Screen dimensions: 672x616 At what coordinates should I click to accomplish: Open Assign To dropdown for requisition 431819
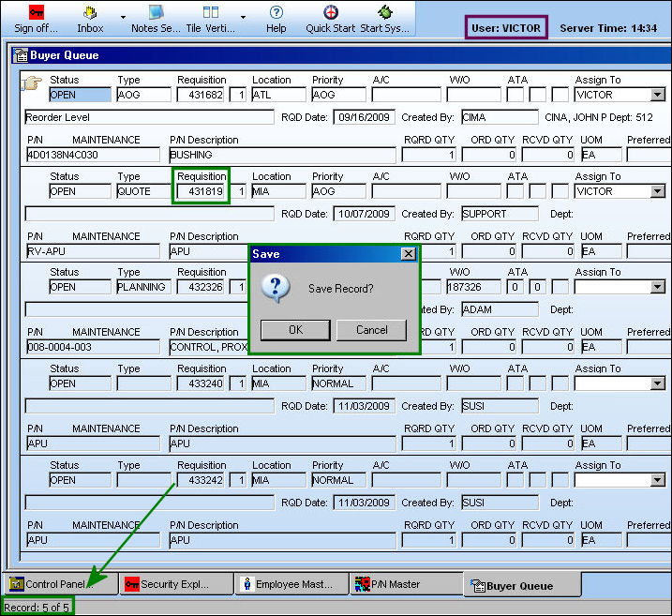(x=657, y=191)
